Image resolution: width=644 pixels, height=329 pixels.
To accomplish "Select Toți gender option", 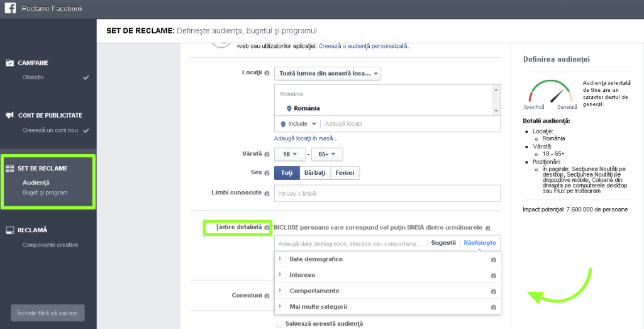I will 287,173.
